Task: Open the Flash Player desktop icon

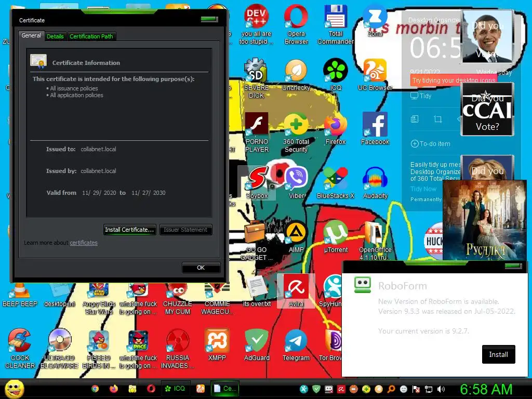Action: 257,132
